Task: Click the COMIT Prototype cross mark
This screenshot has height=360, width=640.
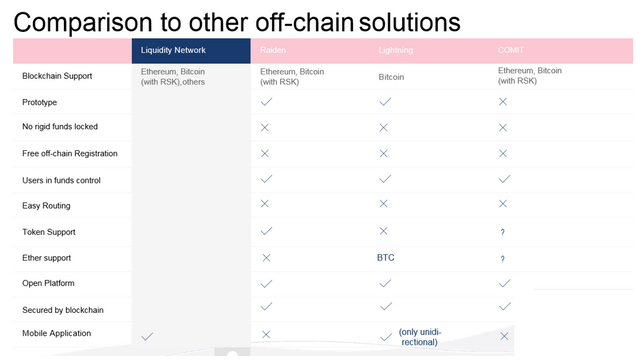Action: coord(503,102)
